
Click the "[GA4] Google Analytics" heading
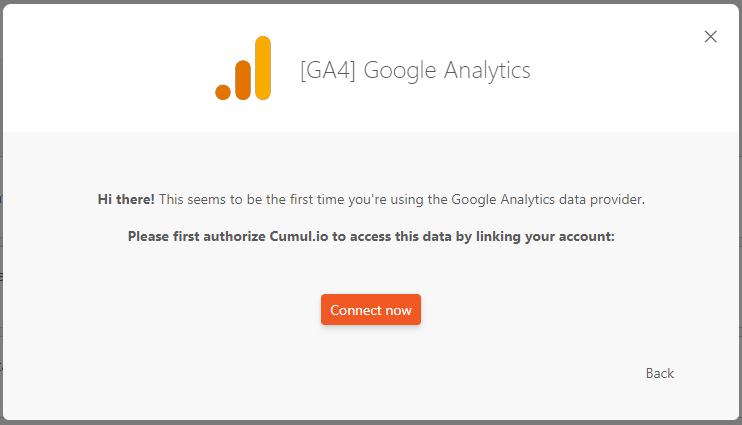point(415,70)
